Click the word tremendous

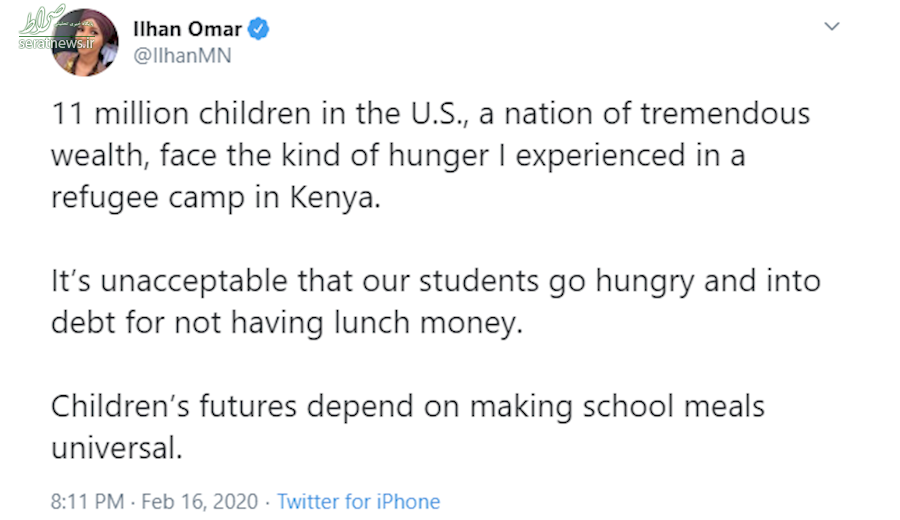point(726,114)
